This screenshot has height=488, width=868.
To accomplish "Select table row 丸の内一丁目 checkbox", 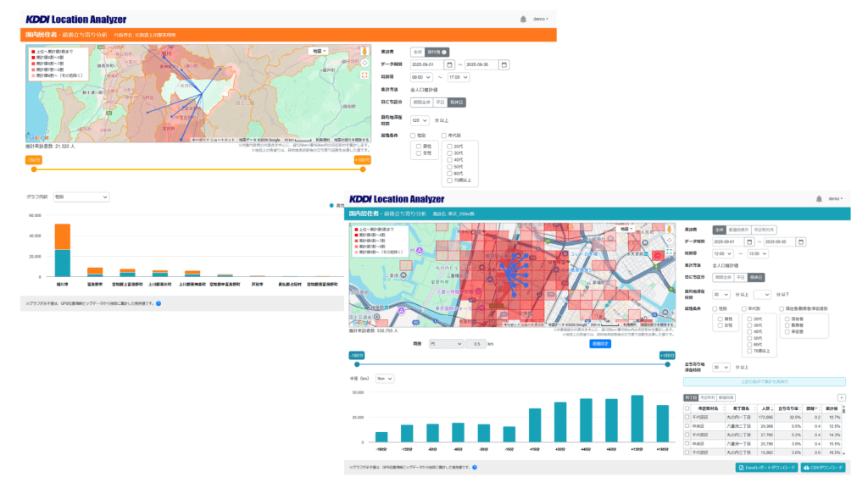I will coord(687,417).
